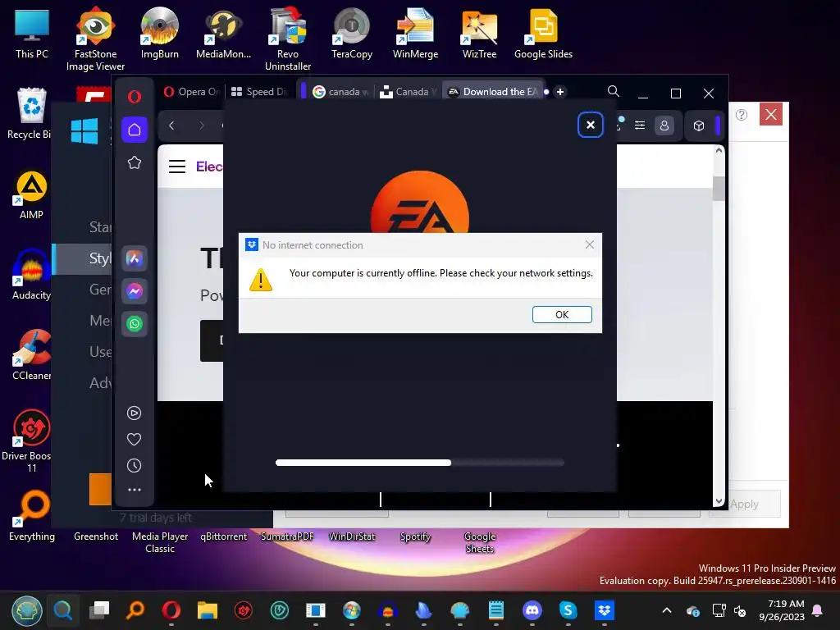Open the hamburger menu on the EA page

click(x=177, y=167)
